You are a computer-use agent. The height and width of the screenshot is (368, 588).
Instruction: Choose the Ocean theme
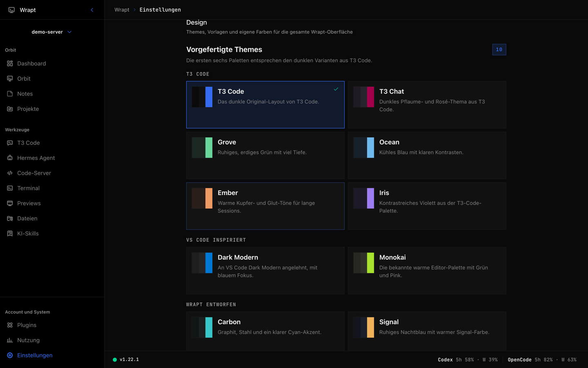click(427, 155)
